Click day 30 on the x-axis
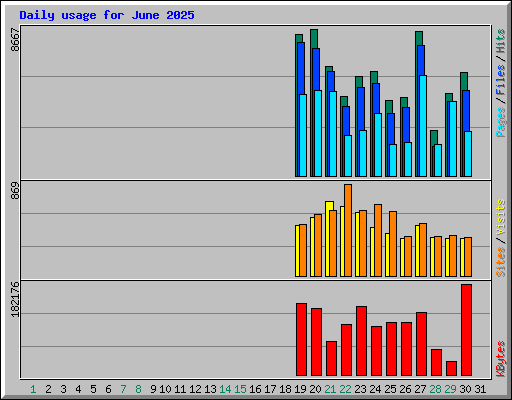The height and width of the screenshot is (400, 512). [465, 389]
